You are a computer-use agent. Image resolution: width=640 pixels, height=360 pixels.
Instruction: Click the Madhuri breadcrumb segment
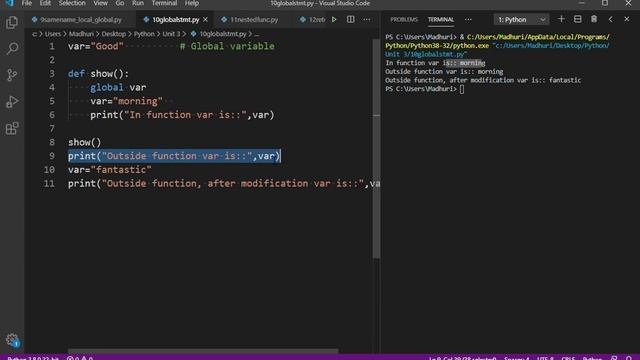pos(81,34)
